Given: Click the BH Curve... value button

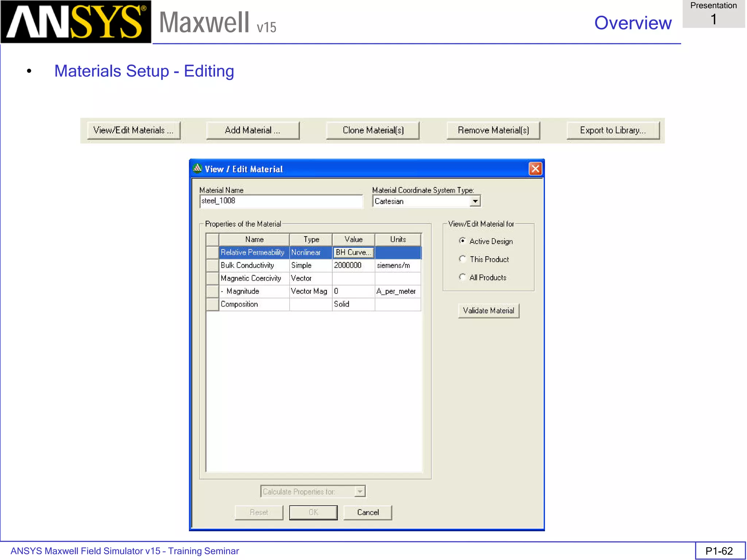Looking at the screenshot, I should [353, 252].
